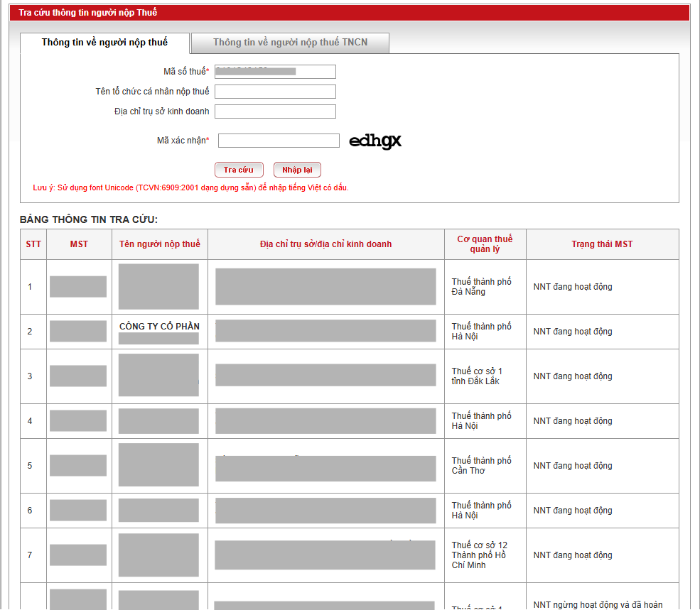This screenshot has width=700, height=610.
Task: Click "NNT đang hoạt động" status in row 7
Action: (573, 555)
